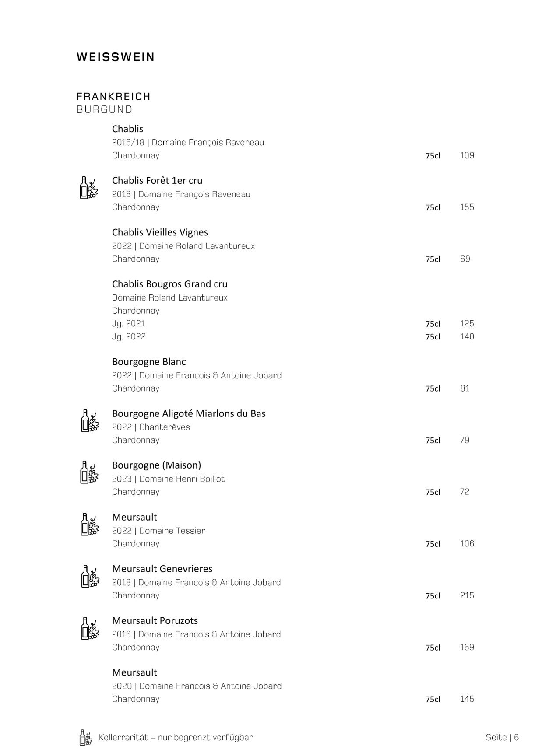Click the 2016/18 Domaine François Raveneau line
The width and height of the screenshot is (535, 756).
pyautogui.click(x=188, y=142)
